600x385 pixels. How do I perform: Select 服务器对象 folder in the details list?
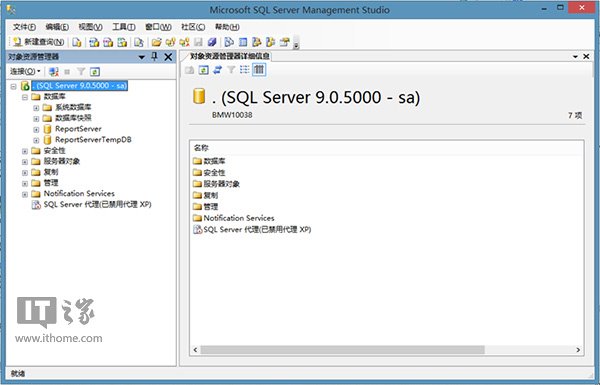click(x=221, y=184)
